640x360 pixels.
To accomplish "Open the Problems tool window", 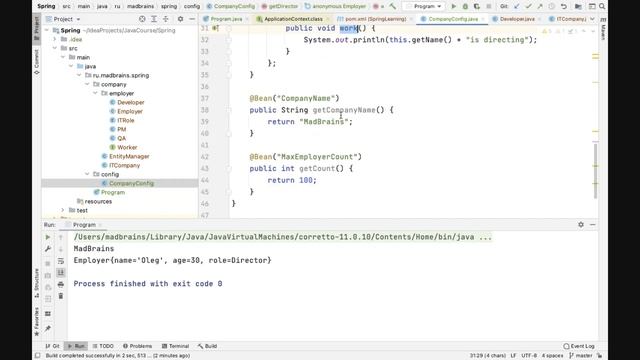I will click(137, 346).
